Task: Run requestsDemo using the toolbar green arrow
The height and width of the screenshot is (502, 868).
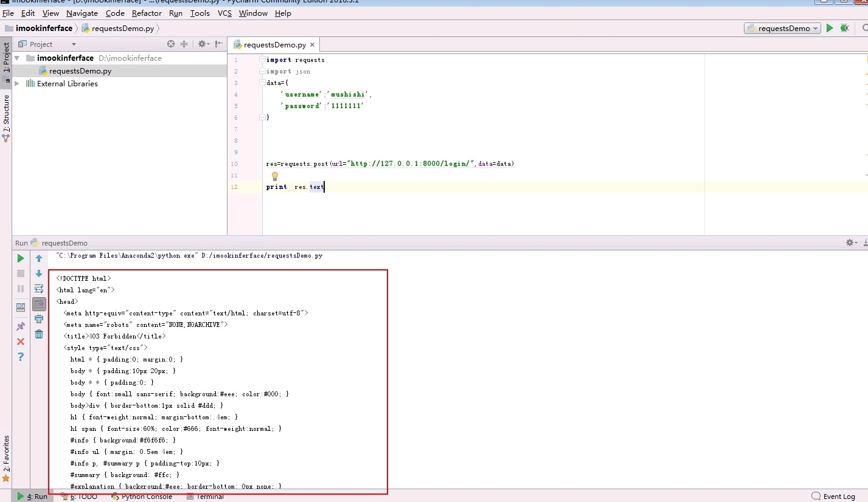Action: pos(830,28)
